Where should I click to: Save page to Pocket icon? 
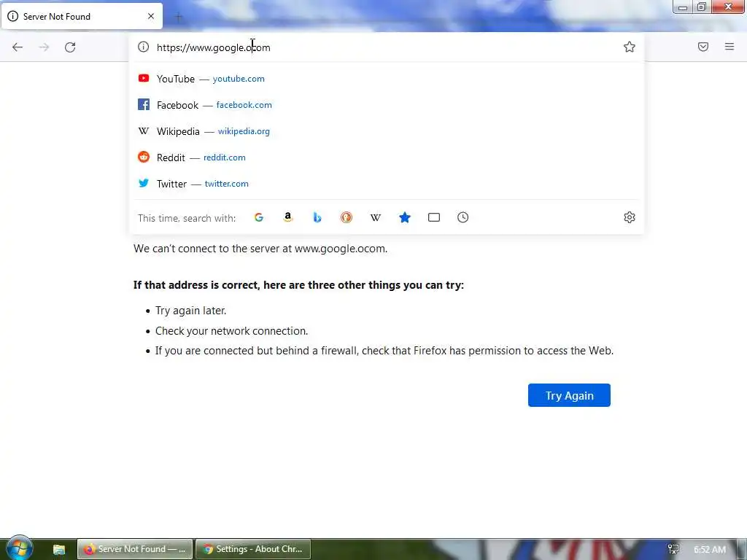pyautogui.click(x=703, y=47)
